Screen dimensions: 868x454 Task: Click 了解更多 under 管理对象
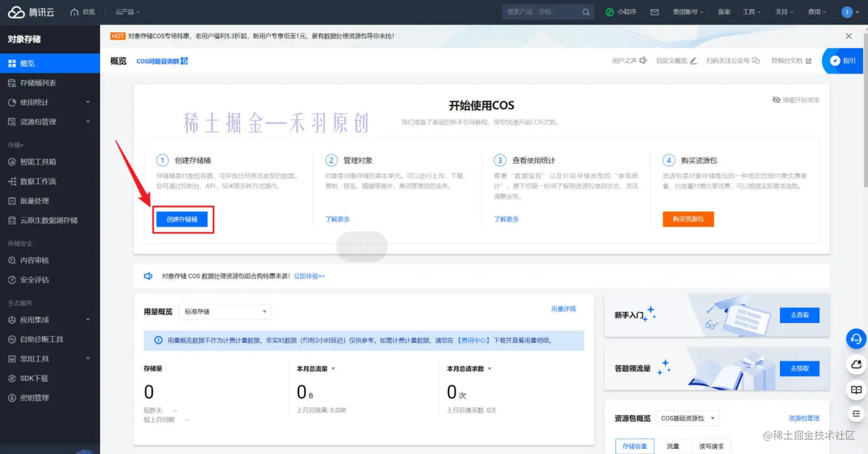(x=338, y=219)
